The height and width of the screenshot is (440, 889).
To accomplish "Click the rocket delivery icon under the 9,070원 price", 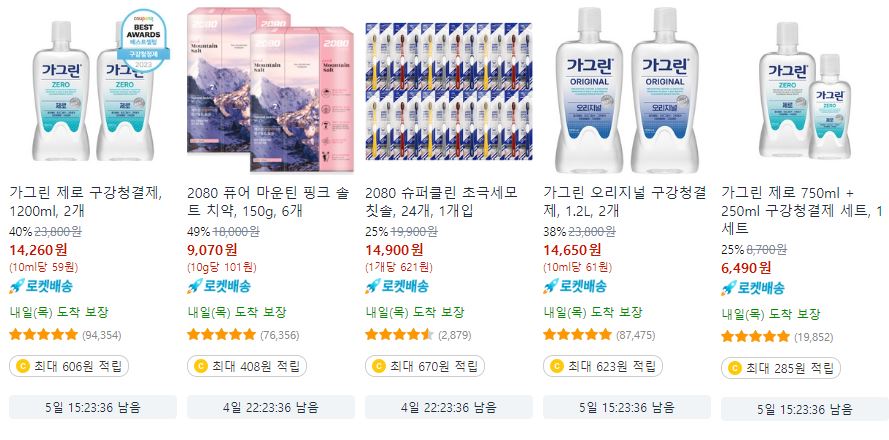I will coord(194,286).
